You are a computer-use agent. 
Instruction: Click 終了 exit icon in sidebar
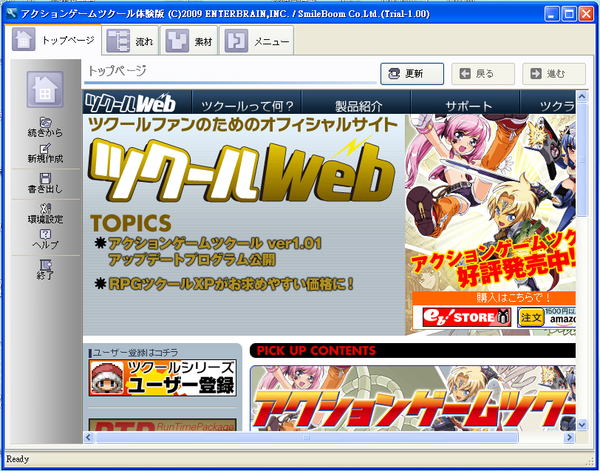click(45, 270)
